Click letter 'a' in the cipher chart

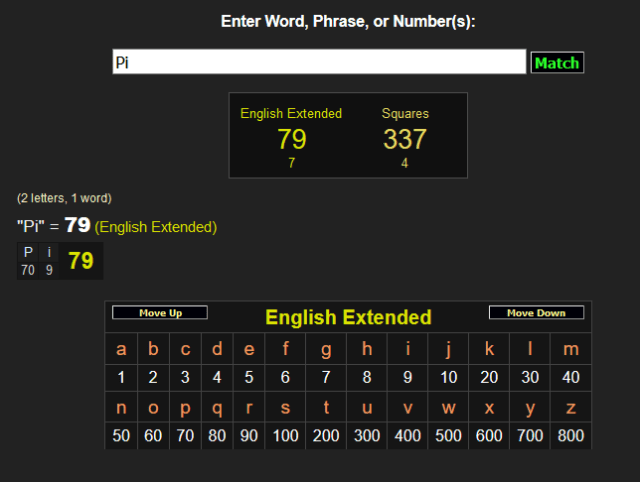pyautogui.click(x=121, y=349)
